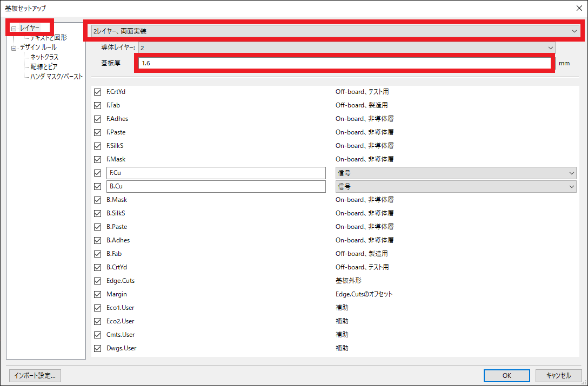This screenshot has height=386, width=588.
Task: Click the インポート設定... button
Action: coord(35,376)
